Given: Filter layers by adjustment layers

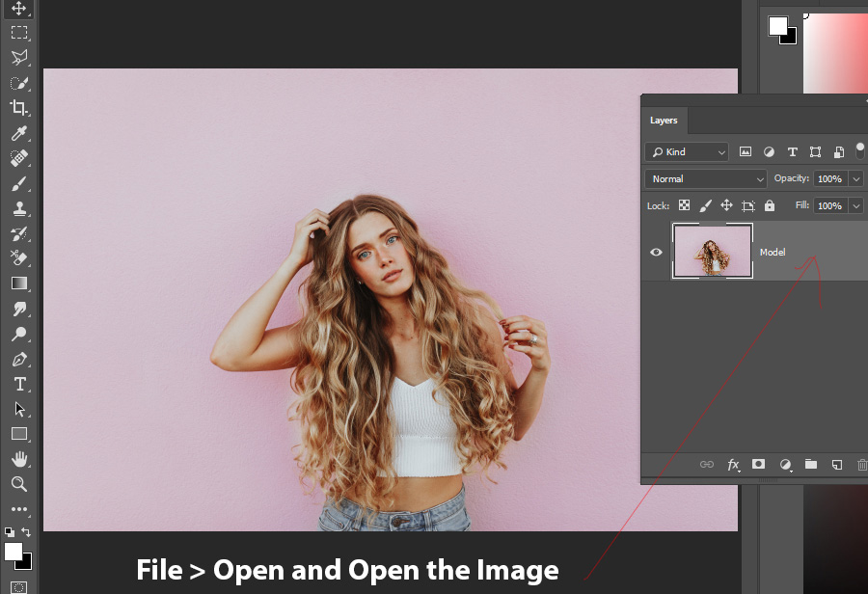Looking at the screenshot, I should [769, 151].
